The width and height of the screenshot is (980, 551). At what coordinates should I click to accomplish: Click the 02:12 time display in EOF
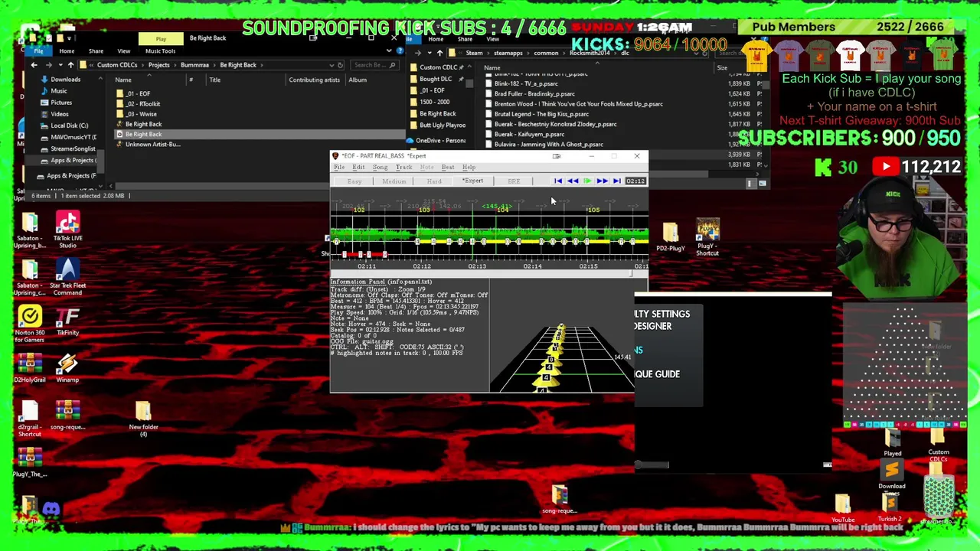point(635,181)
